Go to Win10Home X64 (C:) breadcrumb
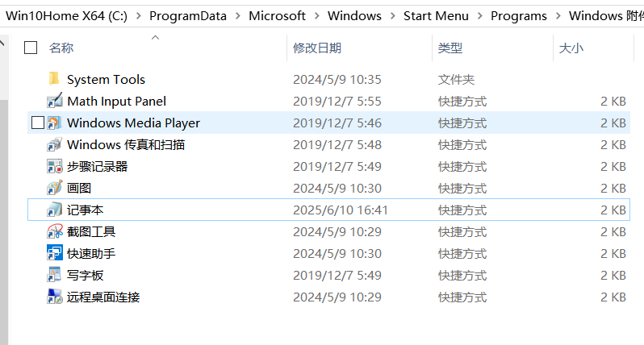This screenshot has width=644, height=345. (66, 16)
